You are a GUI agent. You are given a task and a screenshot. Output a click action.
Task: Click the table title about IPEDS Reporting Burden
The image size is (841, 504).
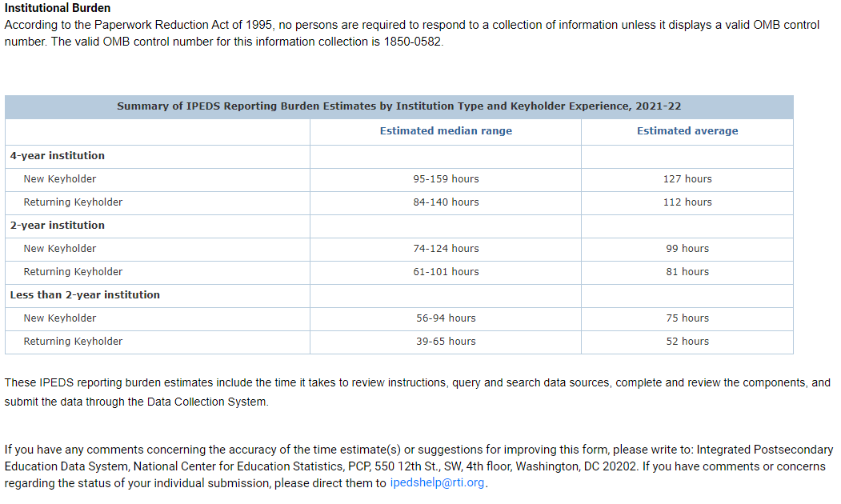(398, 106)
